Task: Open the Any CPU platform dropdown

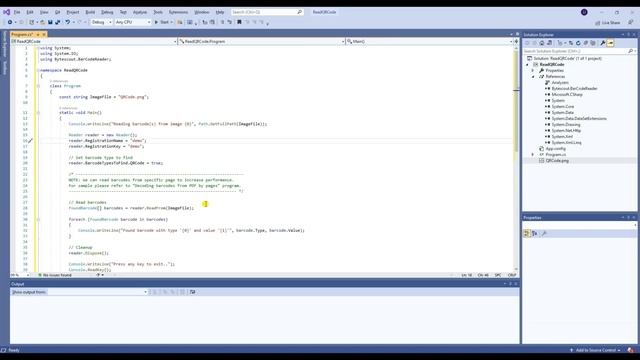Action: pos(133,22)
